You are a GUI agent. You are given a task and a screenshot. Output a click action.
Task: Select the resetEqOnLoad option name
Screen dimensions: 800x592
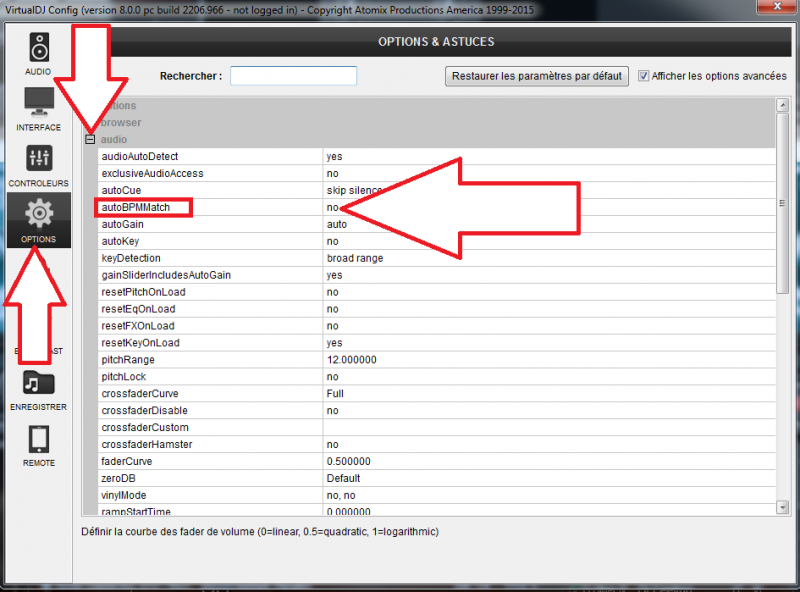(138, 309)
